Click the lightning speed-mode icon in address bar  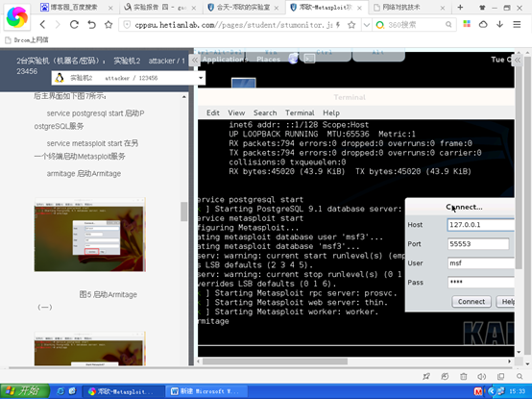click(x=338, y=25)
